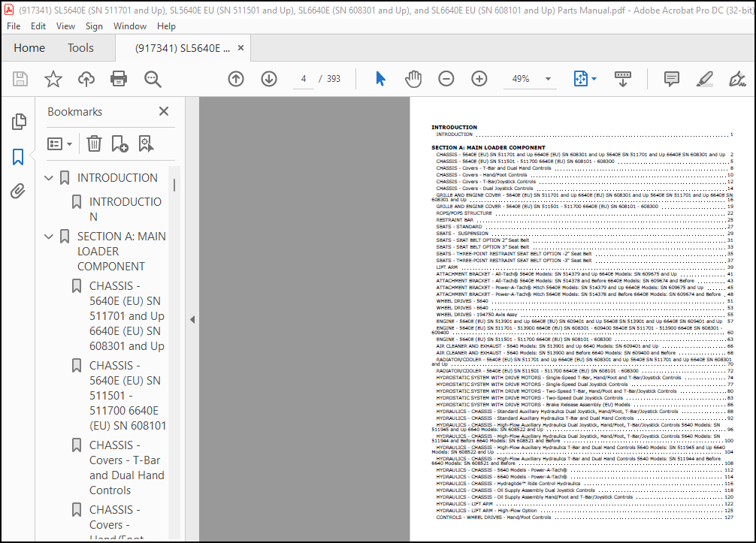The height and width of the screenshot is (543, 756).
Task: Click LIFT ARM contents entry
Action: click(585, 267)
